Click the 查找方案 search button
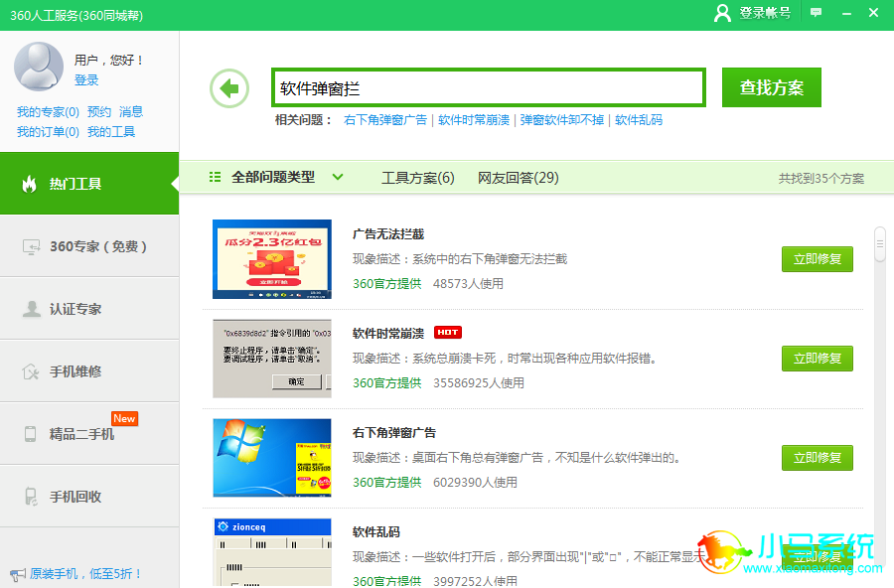The height and width of the screenshot is (588, 894). (772, 87)
